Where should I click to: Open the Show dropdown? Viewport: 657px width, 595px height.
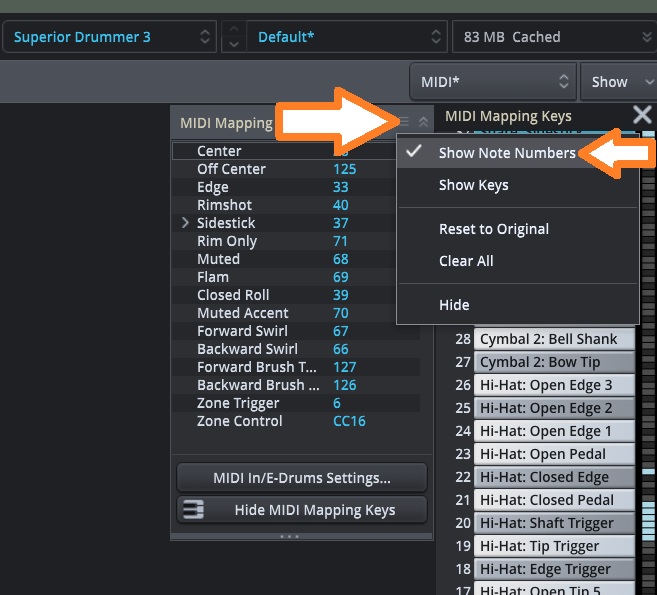click(618, 82)
